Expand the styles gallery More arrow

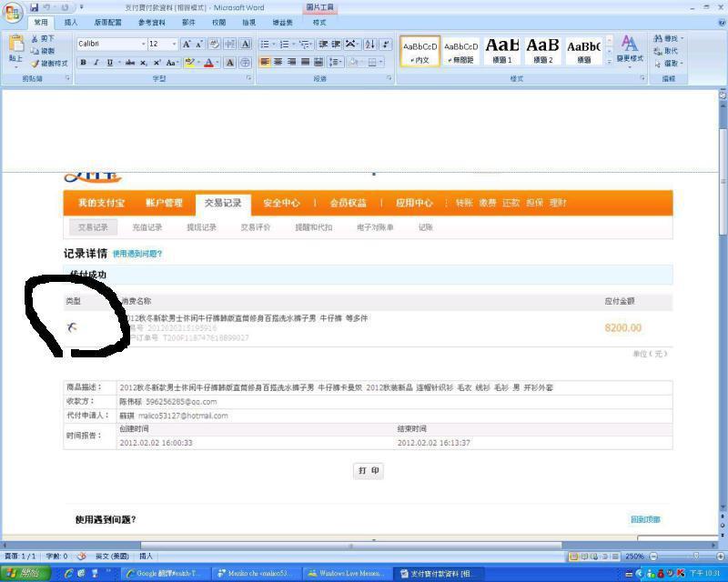(x=609, y=61)
